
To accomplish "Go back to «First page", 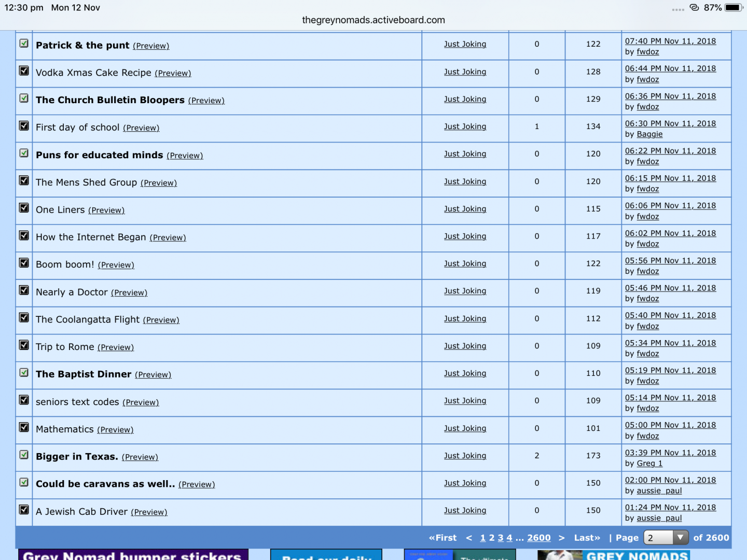I will click(x=442, y=538).
